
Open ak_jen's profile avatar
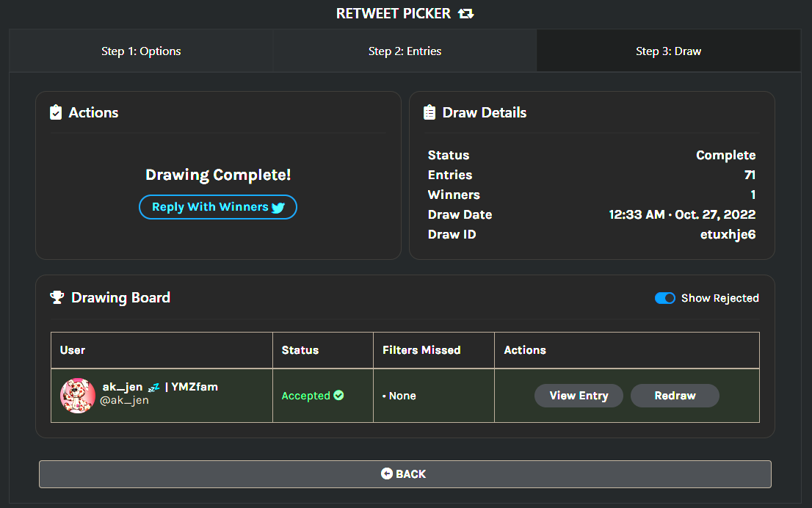point(78,396)
